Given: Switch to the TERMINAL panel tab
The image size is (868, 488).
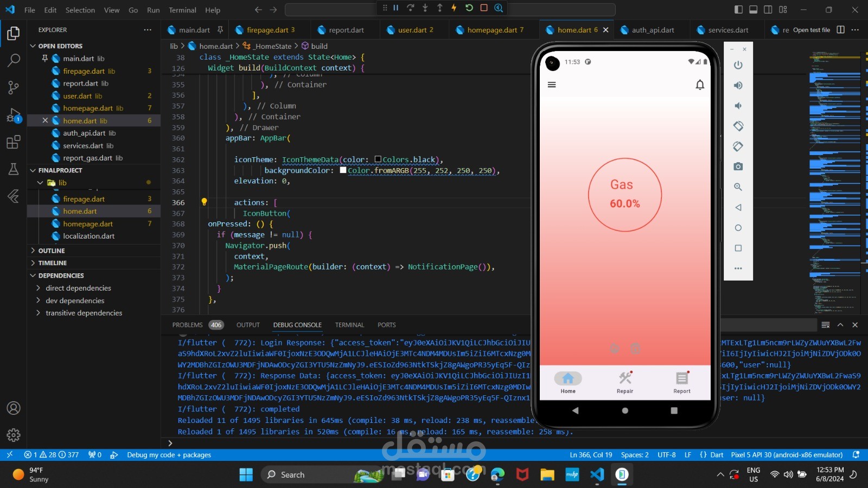Looking at the screenshot, I should pyautogui.click(x=349, y=325).
